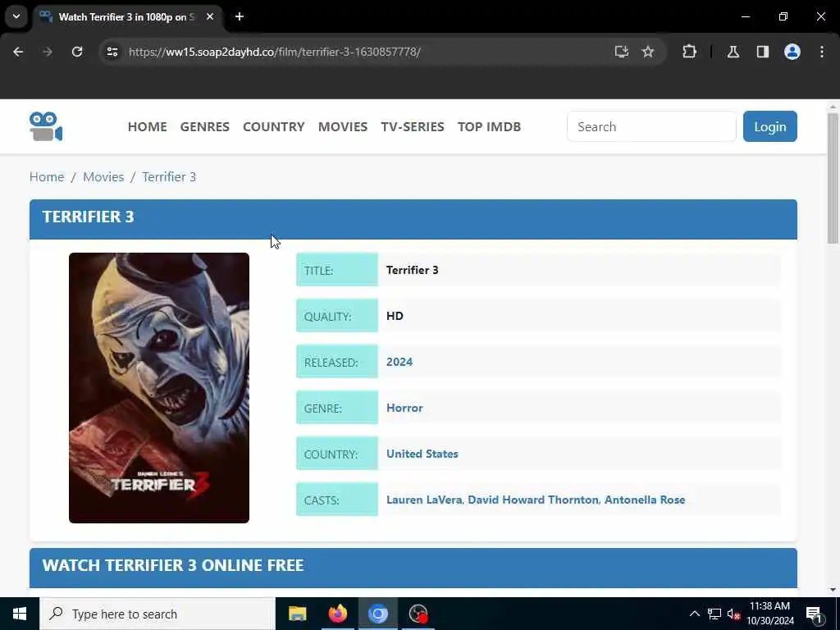Open the United States country link
This screenshot has height=630, width=840.
click(422, 454)
